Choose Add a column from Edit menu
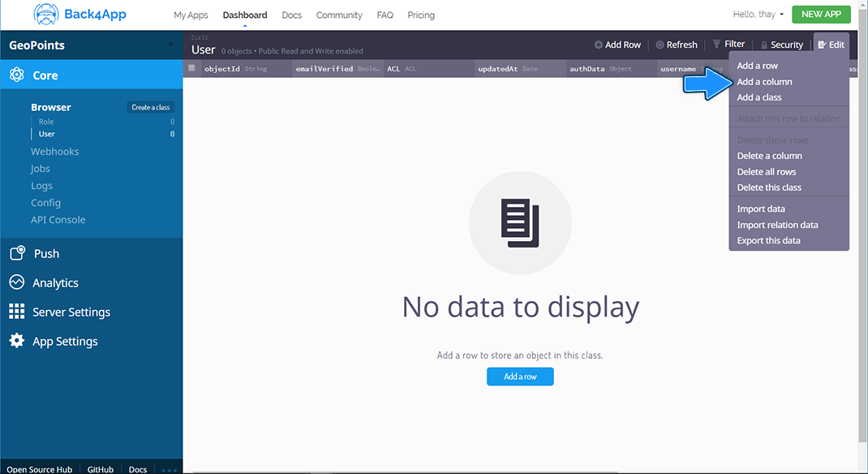Screen dimensions: 868x474 764,82
